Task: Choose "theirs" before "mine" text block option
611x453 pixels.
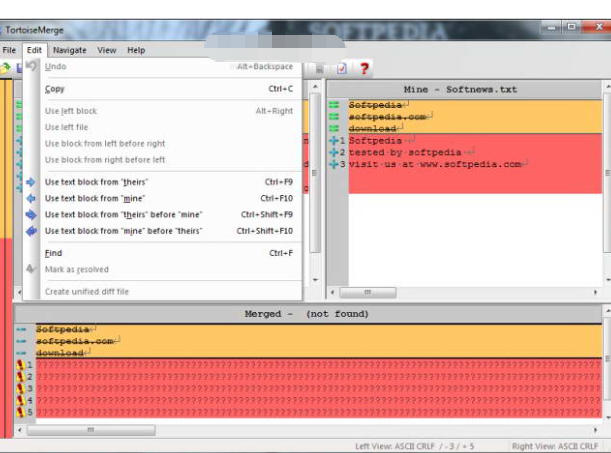Action: click(169, 215)
